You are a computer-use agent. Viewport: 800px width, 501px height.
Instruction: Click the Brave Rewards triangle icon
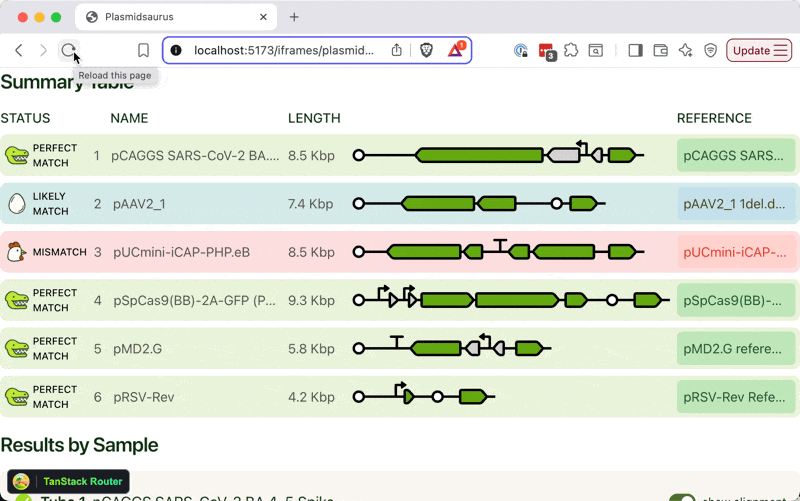(455, 50)
